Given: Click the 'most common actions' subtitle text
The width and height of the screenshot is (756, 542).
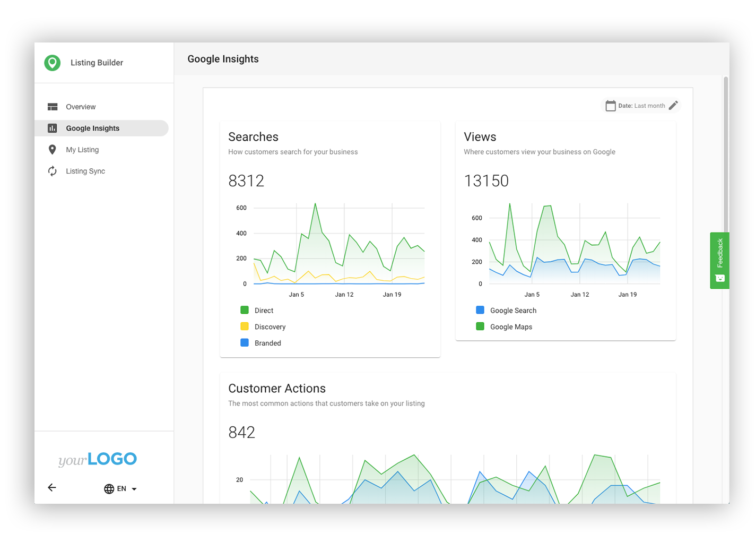Looking at the screenshot, I should (326, 403).
